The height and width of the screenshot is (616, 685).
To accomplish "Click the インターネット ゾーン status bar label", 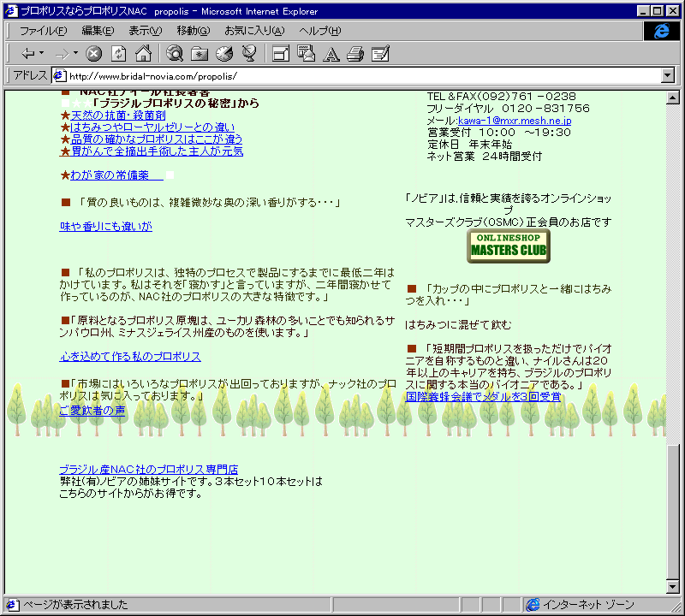I will pyautogui.click(x=588, y=605).
